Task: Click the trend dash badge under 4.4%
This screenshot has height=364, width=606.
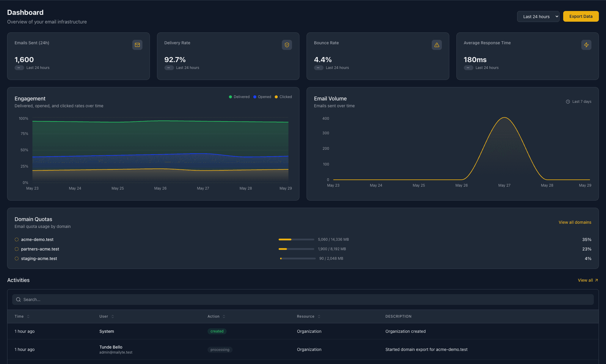Action: [318, 68]
